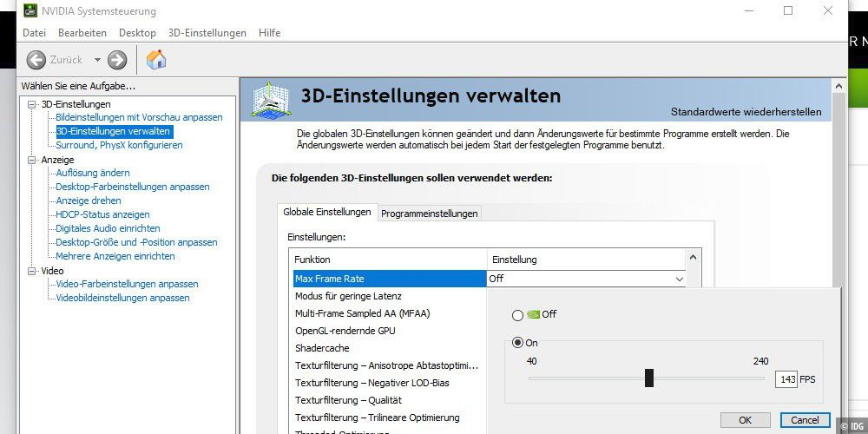The height and width of the screenshot is (434, 868).
Task: Confirm frame rate with OK button
Action: [745, 420]
